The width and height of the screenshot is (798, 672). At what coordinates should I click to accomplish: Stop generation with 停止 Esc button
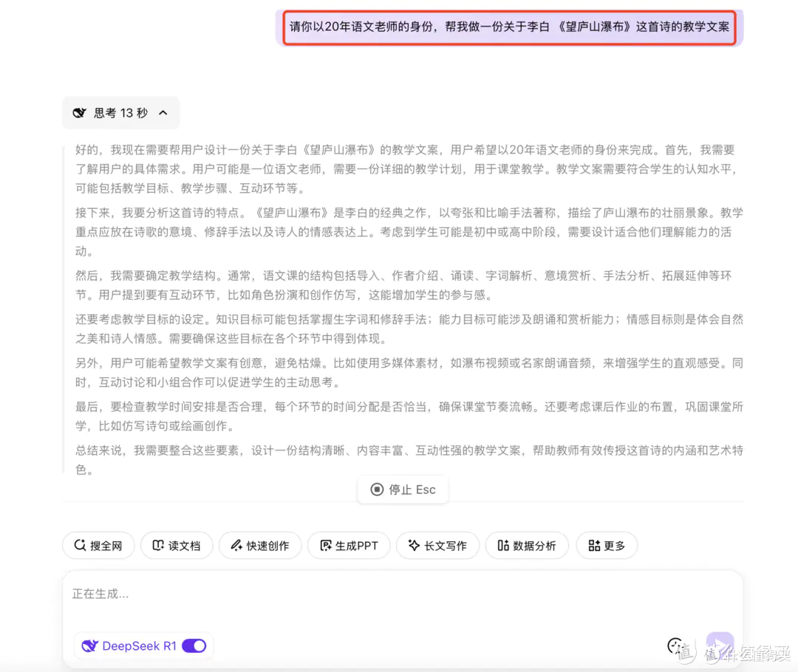point(403,490)
